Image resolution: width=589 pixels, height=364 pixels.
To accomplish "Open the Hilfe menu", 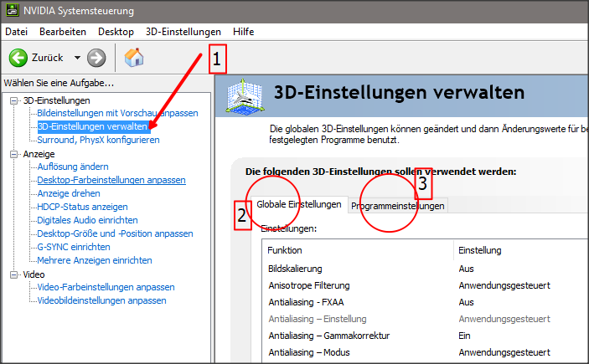I will pyautogui.click(x=244, y=31).
